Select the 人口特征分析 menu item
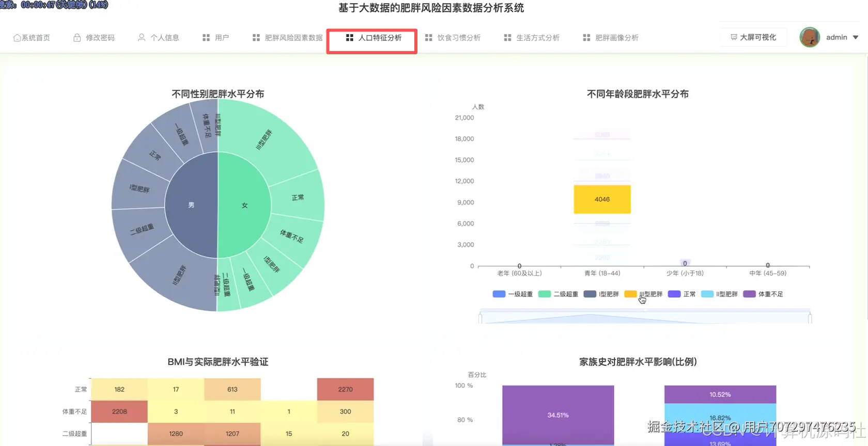 [x=374, y=38]
